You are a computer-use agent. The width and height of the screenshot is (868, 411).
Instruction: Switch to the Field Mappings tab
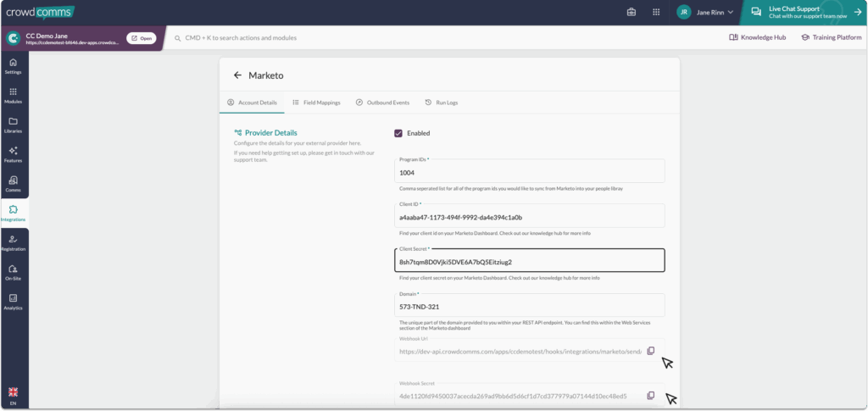point(316,103)
